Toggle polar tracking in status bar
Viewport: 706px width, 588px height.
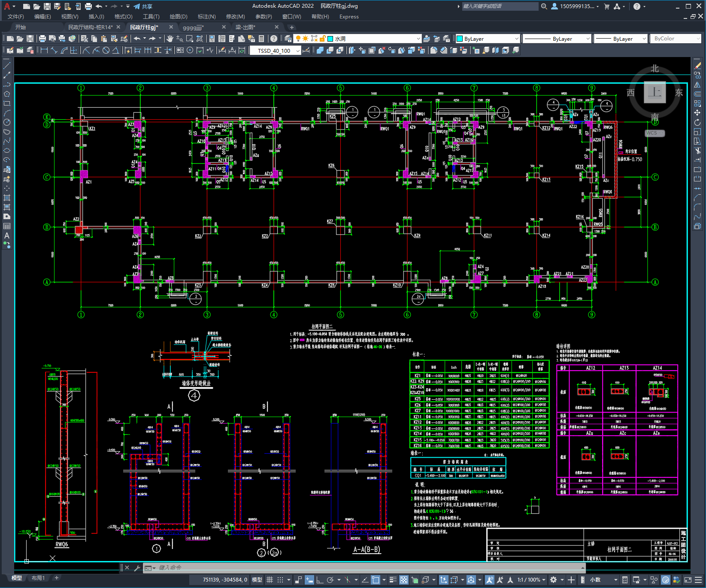click(x=330, y=580)
